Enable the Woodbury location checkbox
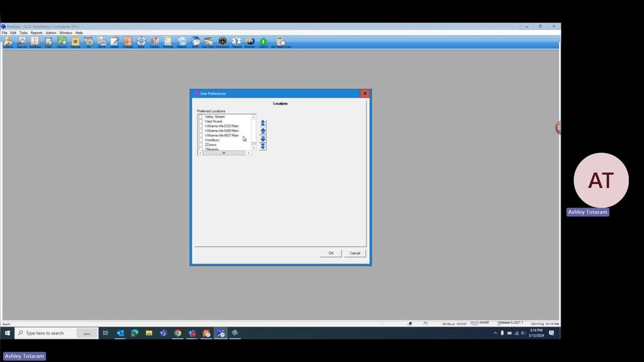This screenshot has width=644, height=362. coord(201,140)
